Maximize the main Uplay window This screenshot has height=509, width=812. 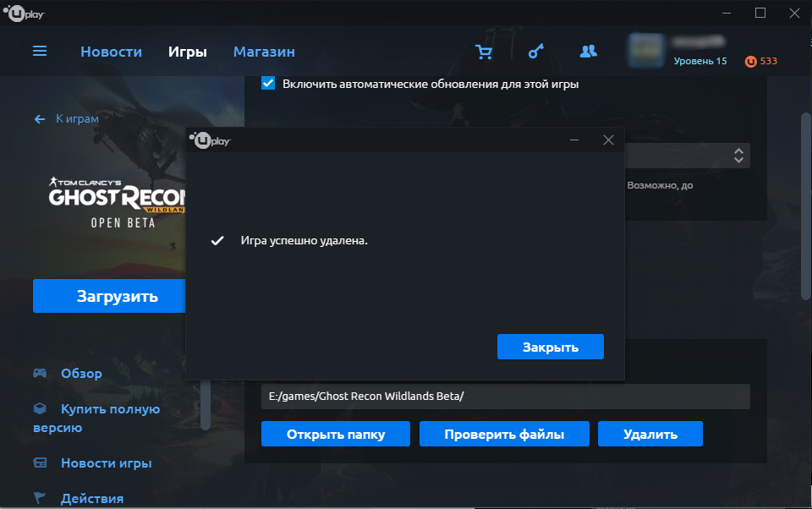pos(760,13)
